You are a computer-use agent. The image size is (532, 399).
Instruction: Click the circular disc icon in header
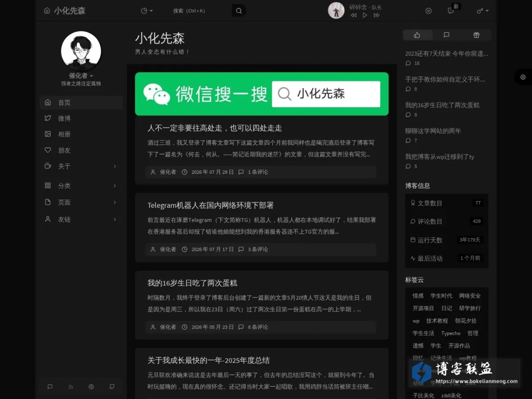click(428, 11)
